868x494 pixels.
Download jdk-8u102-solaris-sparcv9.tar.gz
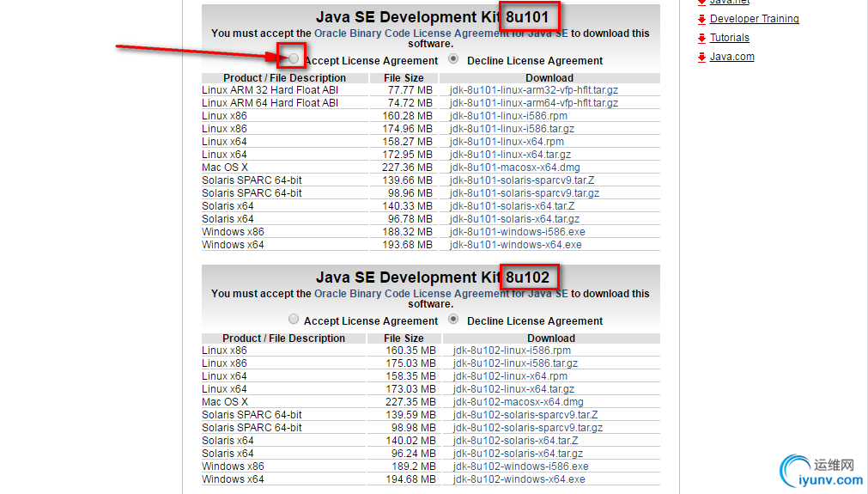527,428
